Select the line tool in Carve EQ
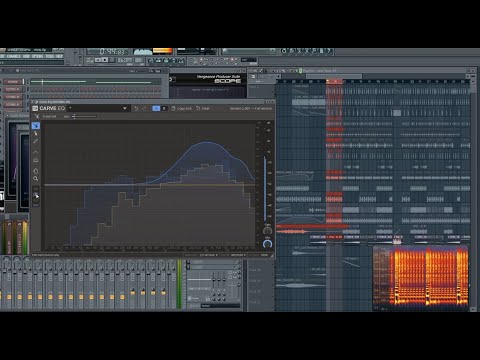The image size is (480, 360). [x=36, y=141]
